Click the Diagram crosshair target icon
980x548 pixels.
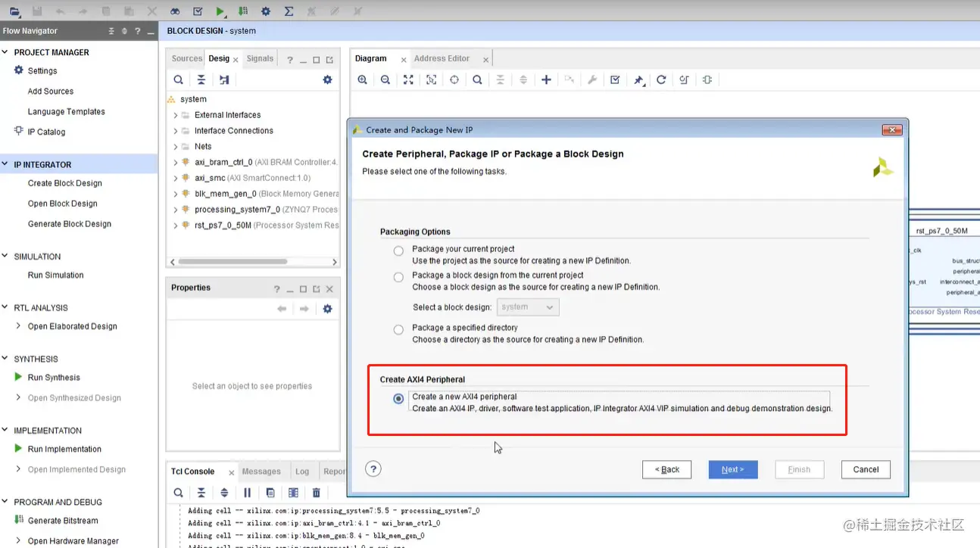pos(454,79)
